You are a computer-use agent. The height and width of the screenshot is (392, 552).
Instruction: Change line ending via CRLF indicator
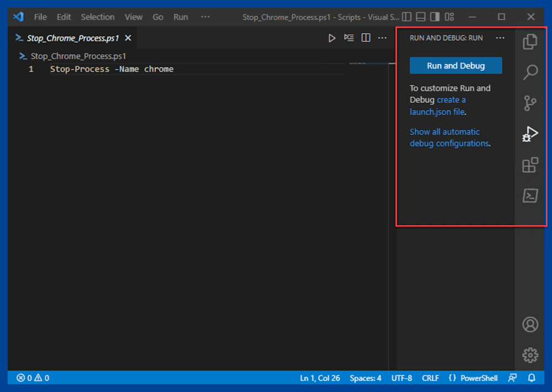(430, 378)
